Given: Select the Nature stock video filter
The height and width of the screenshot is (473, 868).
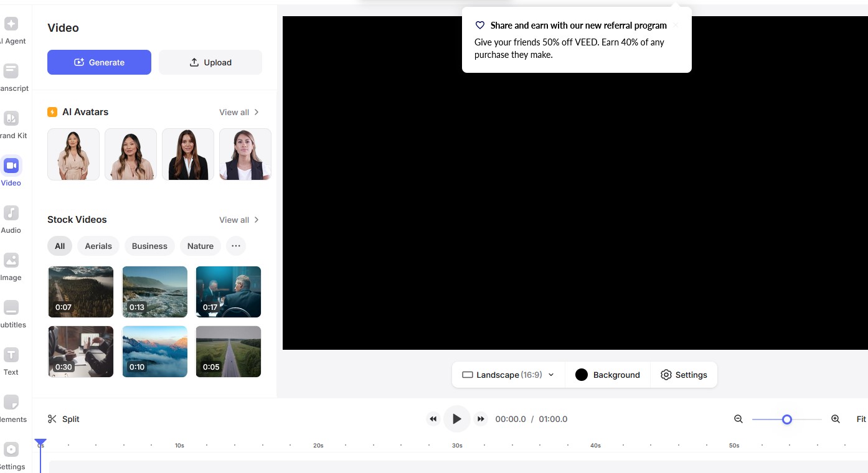Looking at the screenshot, I should (200, 246).
